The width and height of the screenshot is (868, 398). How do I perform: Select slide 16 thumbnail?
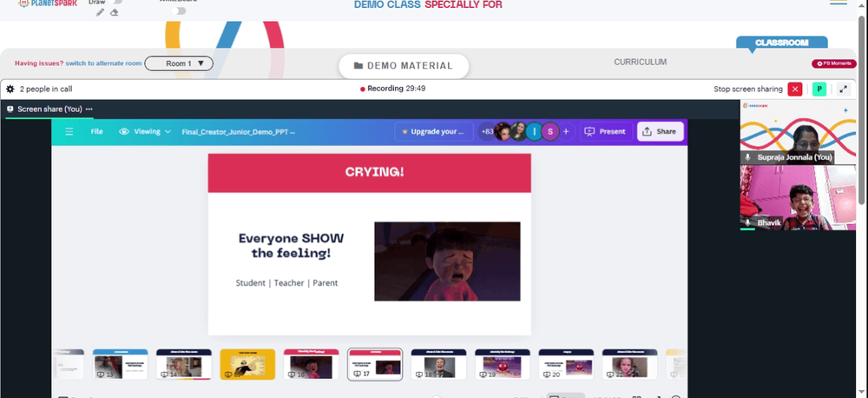[x=311, y=364]
